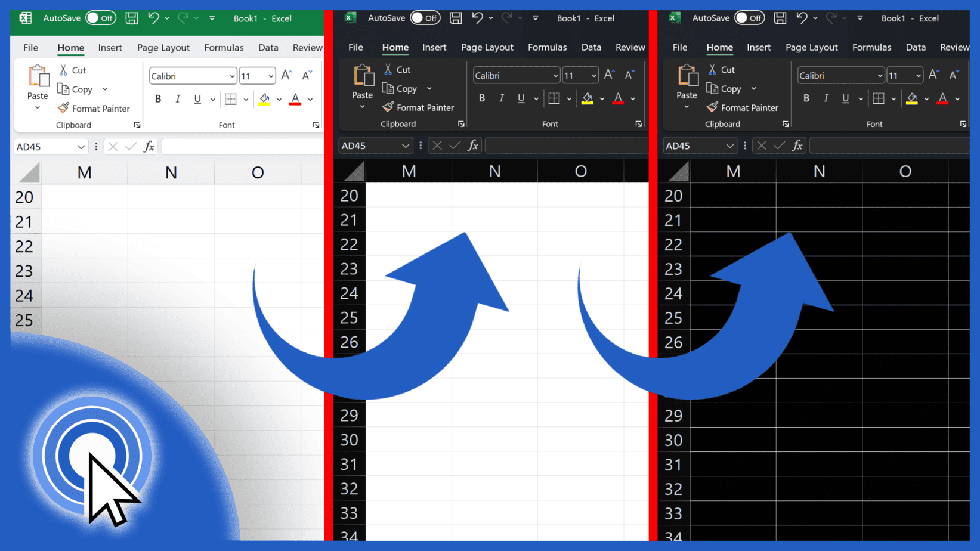The image size is (980, 551).
Task: Click Fill Color in light theme window
Action: [x=264, y=99]
